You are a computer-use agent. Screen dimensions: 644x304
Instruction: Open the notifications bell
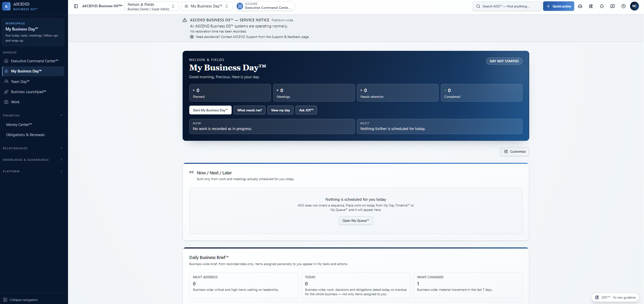(602, 6)
